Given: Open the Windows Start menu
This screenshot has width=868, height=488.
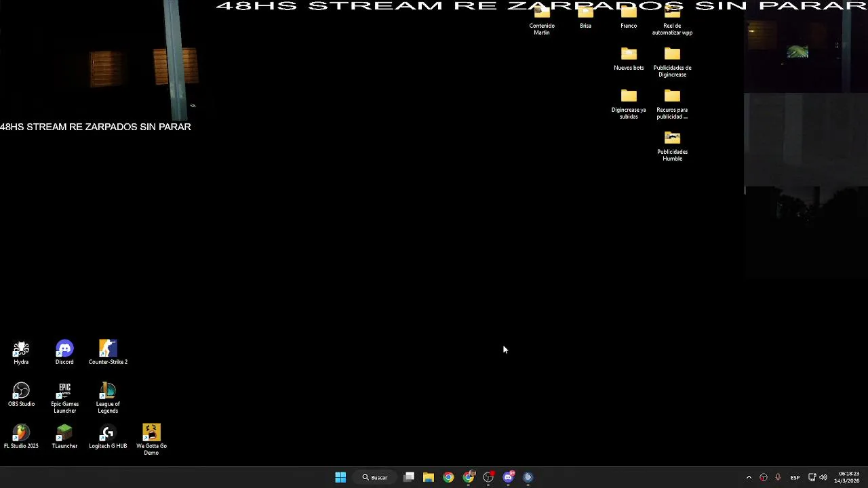Looking at the screenshot, I should coord(340,477).
